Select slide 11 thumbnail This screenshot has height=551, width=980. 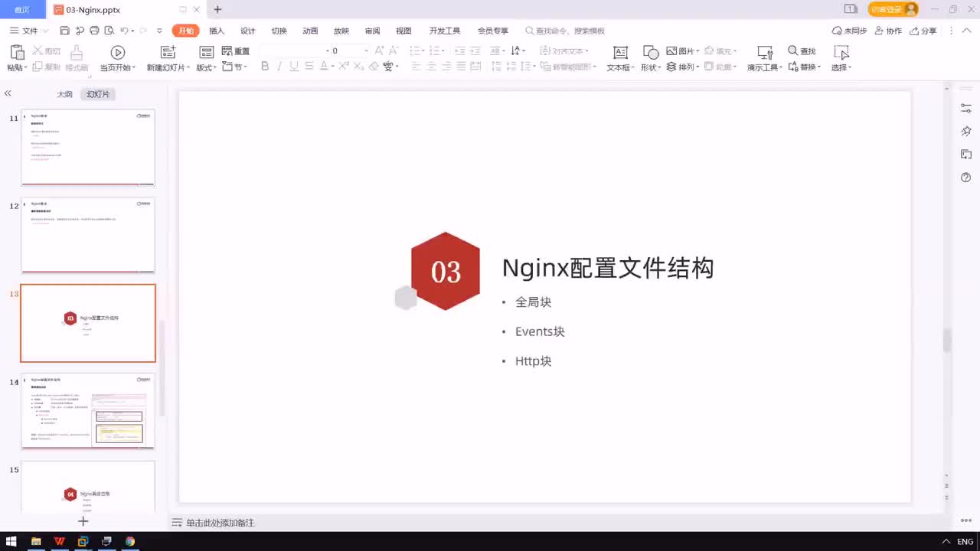coord(88,147)
